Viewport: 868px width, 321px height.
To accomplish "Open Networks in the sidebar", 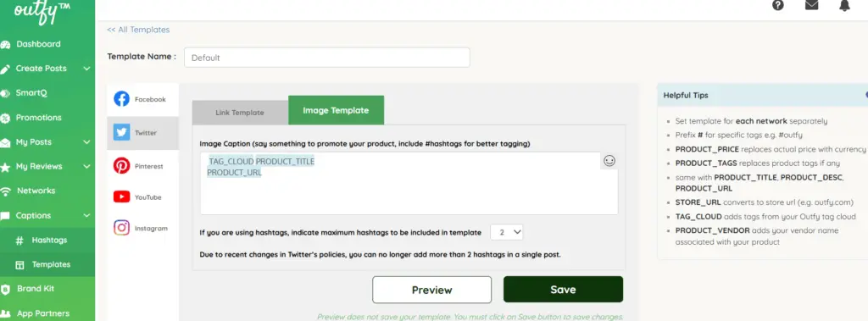I will [x=36, y=191].
